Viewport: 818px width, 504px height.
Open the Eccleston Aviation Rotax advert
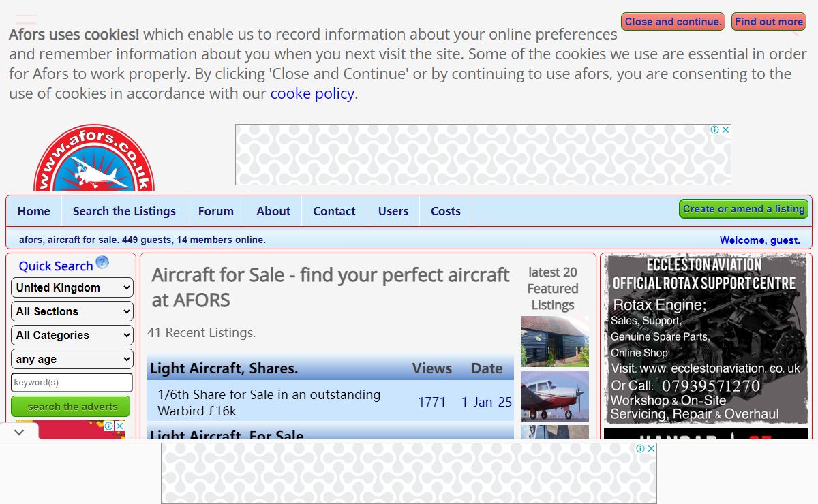click(x=706, y=339)
